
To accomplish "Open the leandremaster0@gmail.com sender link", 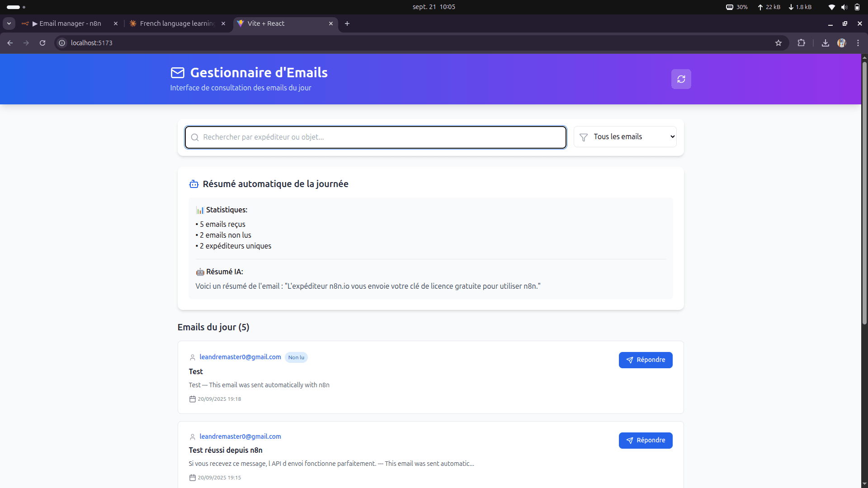I will [x=240, y=357].
